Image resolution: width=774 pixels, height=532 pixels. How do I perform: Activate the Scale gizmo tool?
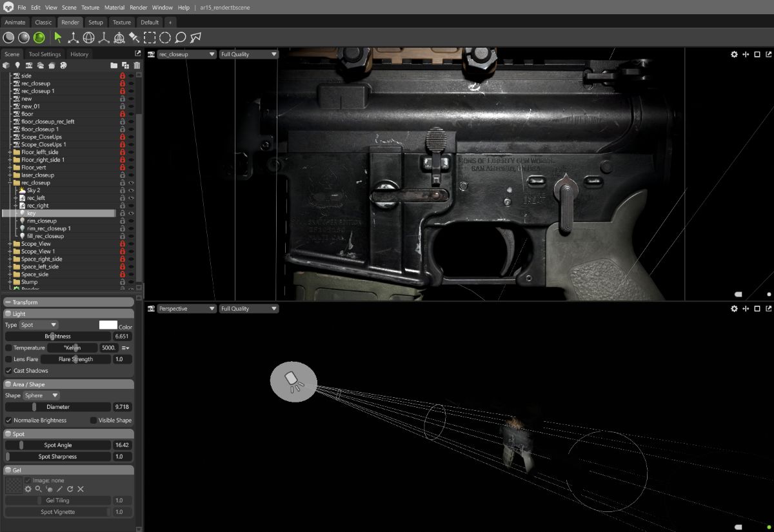click(104, 37)
